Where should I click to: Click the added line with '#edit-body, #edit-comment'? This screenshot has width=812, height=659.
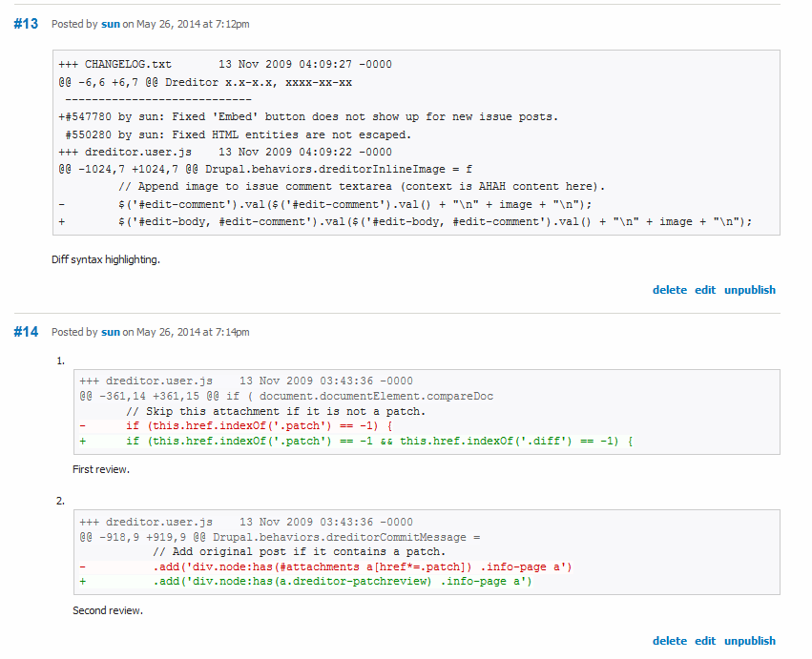(x=405, y=222)
